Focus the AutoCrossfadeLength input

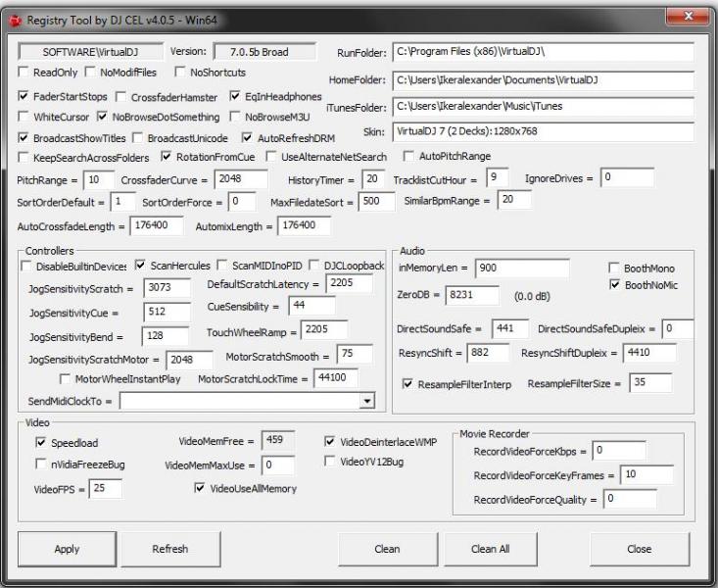157,225
